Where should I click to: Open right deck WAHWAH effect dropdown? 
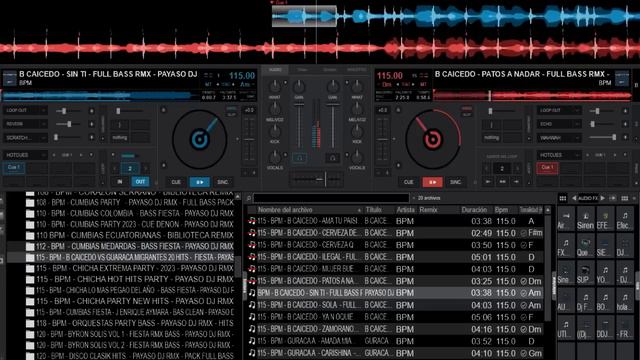558,138
